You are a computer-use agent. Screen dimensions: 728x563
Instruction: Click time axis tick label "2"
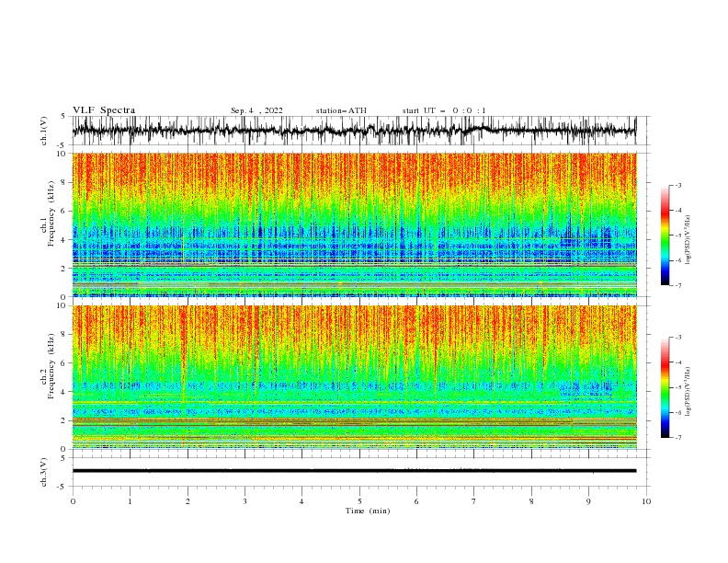point(188,501)
